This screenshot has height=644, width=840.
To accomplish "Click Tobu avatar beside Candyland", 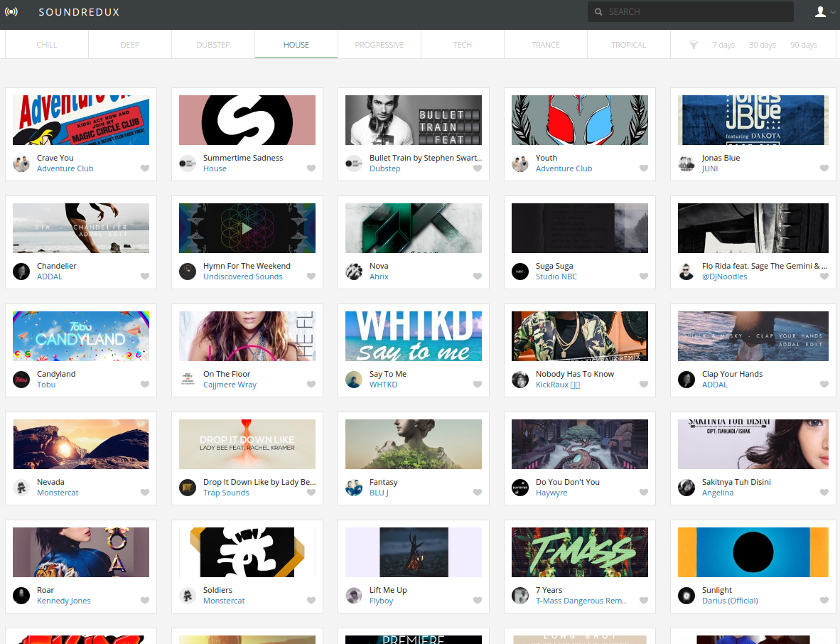I will [x=21, y=380].
